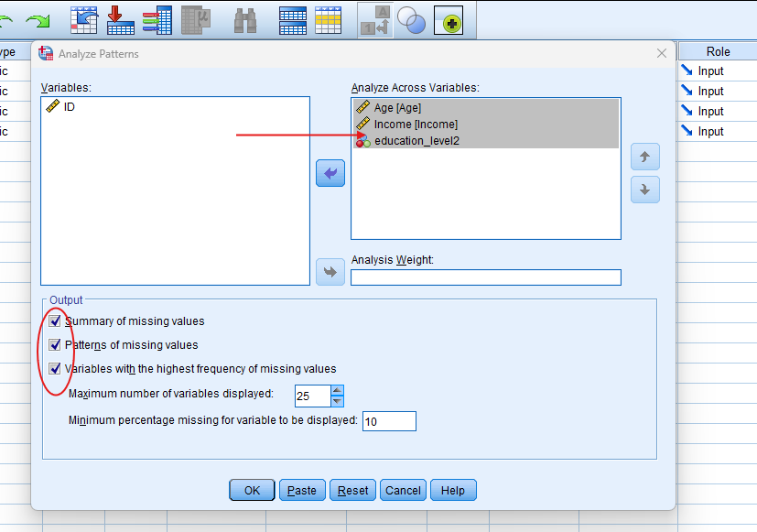Click the Split File toolbar icon
The height and width of the screenshot is (532, 757).
point(292,19)
